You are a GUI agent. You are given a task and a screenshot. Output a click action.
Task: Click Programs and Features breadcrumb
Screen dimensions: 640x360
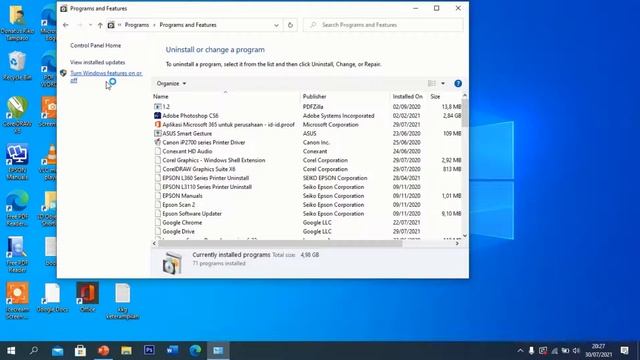point(188,25)
